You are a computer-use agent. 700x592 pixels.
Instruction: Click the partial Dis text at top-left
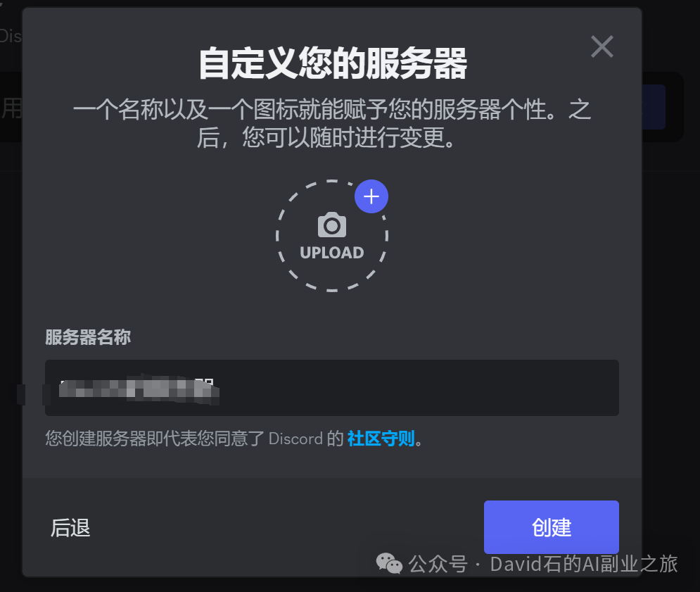11,36
